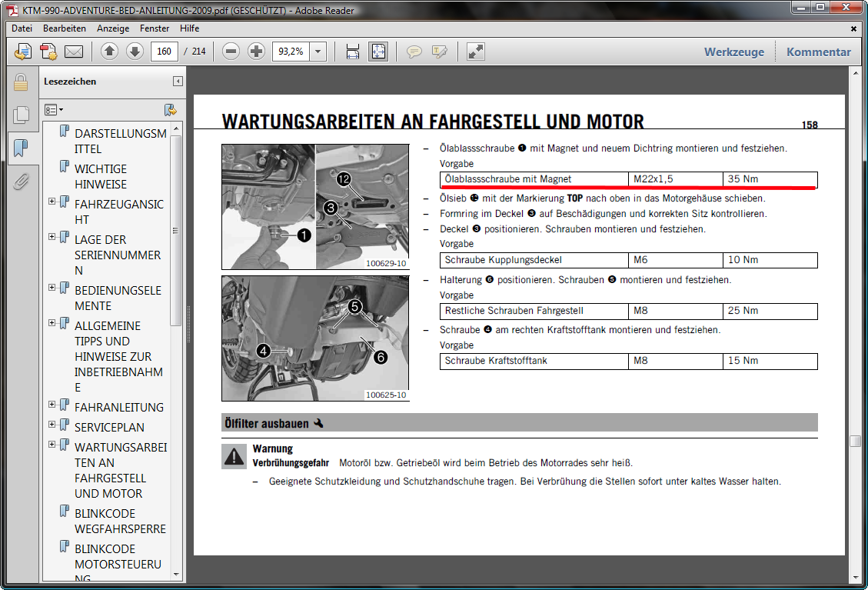Toggle the bookmarks panel sidebar button

(21, 147)
